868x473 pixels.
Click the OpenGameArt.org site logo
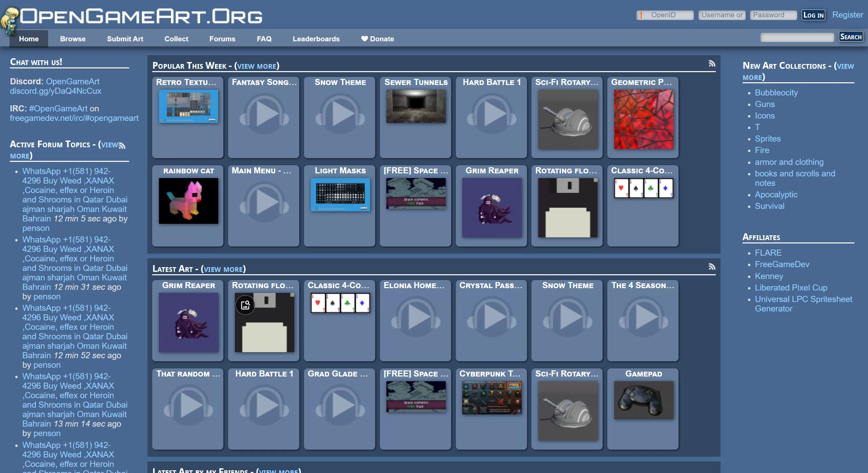[132, 17]
